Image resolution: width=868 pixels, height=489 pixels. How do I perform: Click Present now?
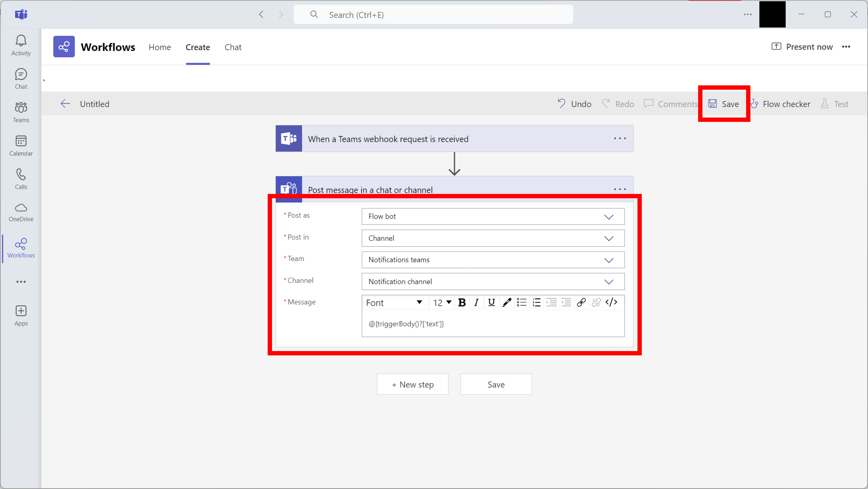(x=802, y=47)
